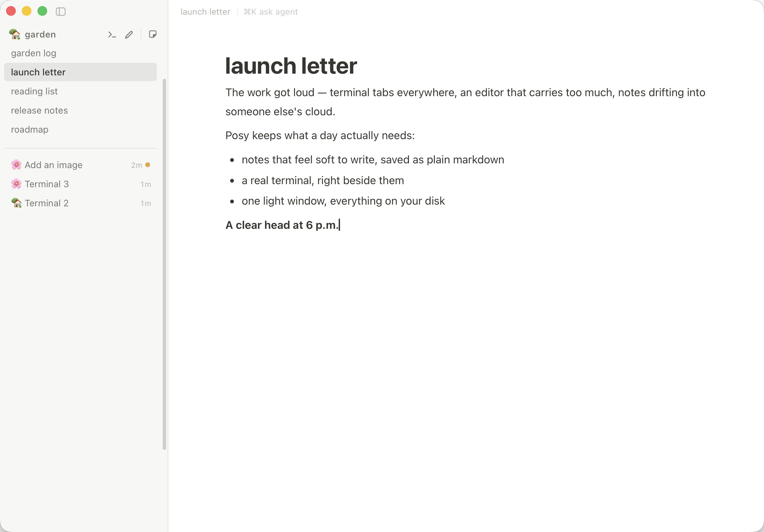Open the garden log note

coord(80,53)
